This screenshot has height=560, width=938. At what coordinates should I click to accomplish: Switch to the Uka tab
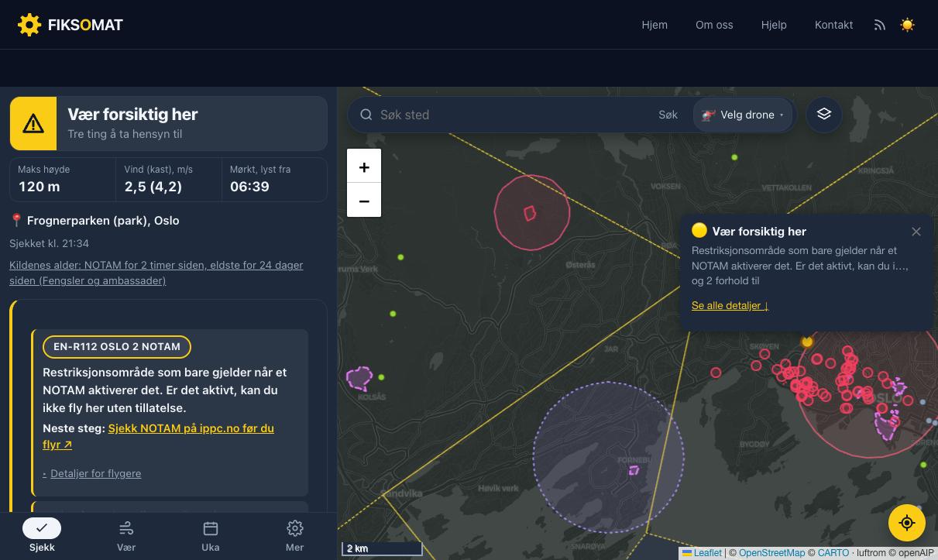211,535
